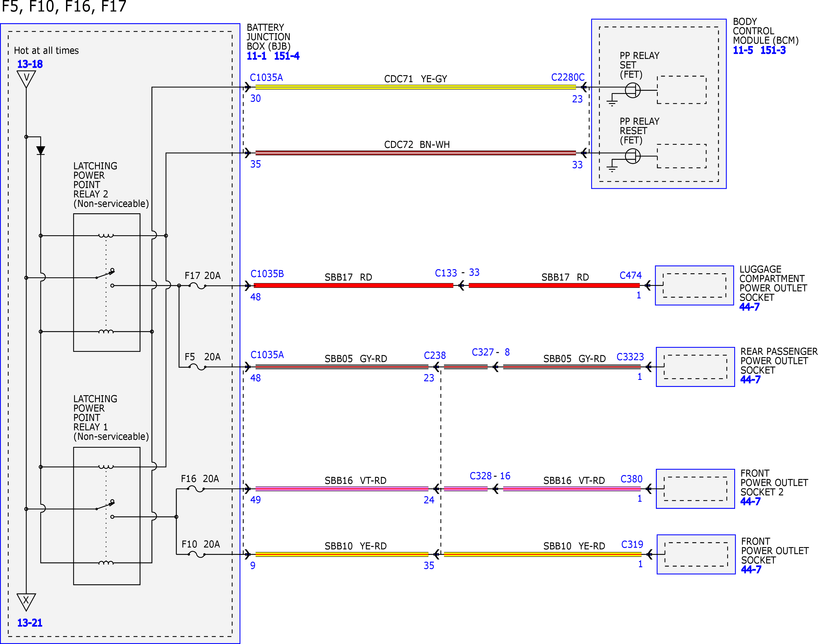
Task: Select the C2280C connector label
Action: tap(568, 77)
